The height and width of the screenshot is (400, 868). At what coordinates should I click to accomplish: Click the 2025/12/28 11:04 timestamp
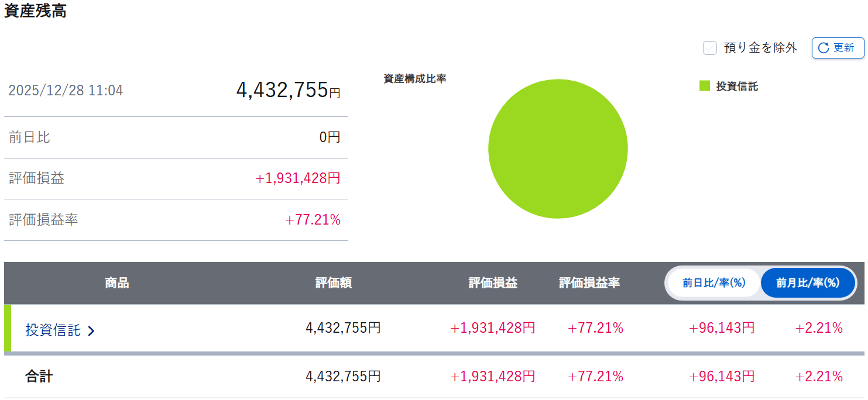66,91
